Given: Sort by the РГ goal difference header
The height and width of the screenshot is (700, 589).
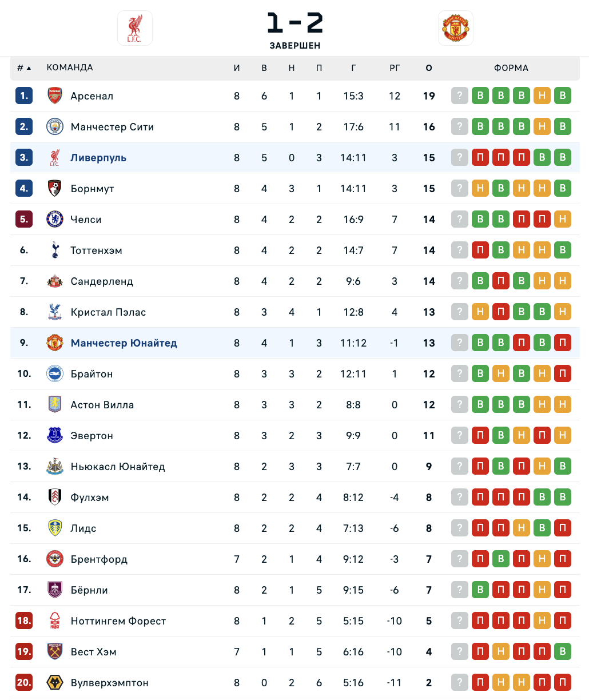Looking at the screenshot, I should pyautogui.click(x=395, y=68).
